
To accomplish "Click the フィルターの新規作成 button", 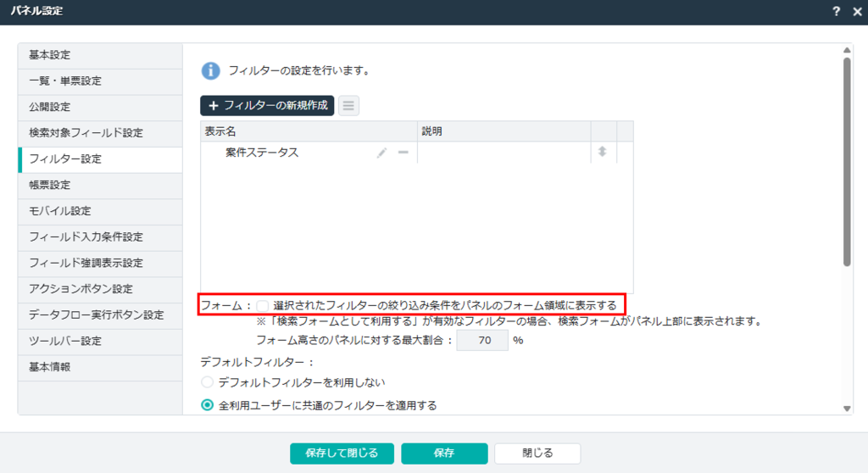I will (267, 106).
